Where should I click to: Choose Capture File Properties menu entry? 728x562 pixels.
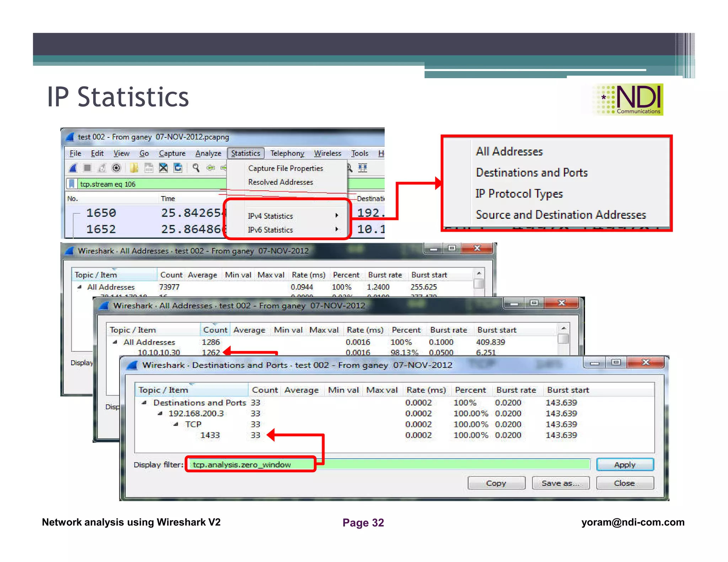pos(286,168)
